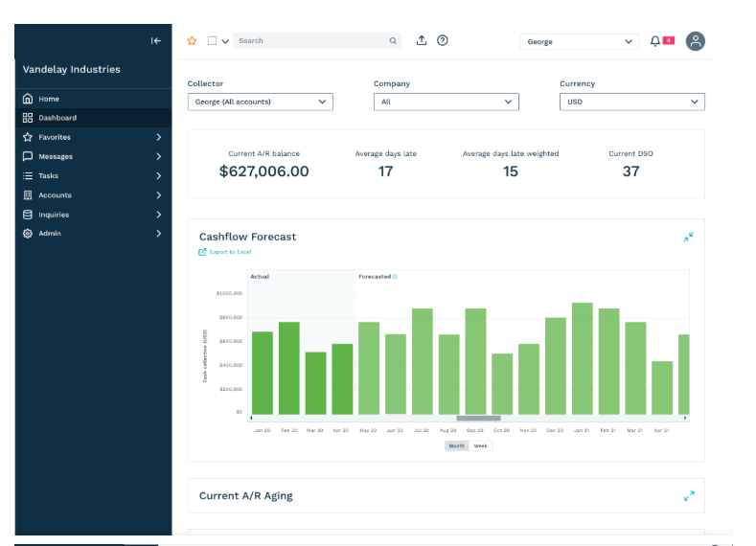Open the Company dropdown
The height and width of the screenshot is (546, 756).
click(446, 102)
